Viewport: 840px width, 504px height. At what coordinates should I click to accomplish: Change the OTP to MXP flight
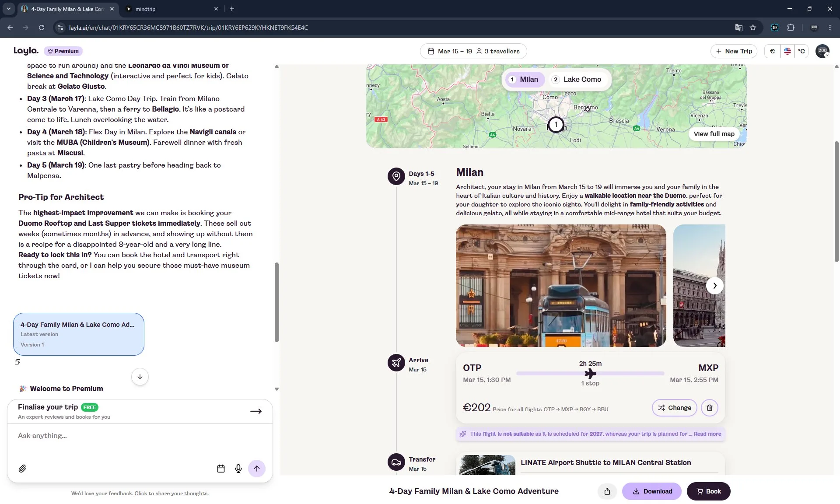pyautogui.click(x=674, y=408)
